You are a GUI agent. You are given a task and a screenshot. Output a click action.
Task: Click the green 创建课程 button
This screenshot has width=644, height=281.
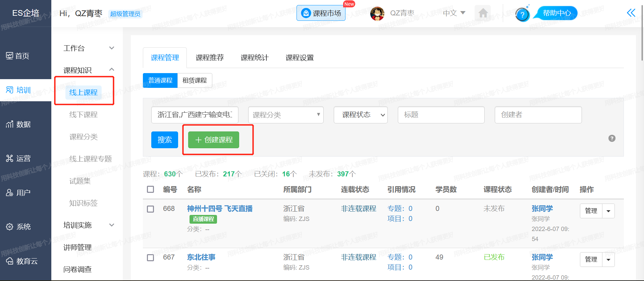click(214, 140)
